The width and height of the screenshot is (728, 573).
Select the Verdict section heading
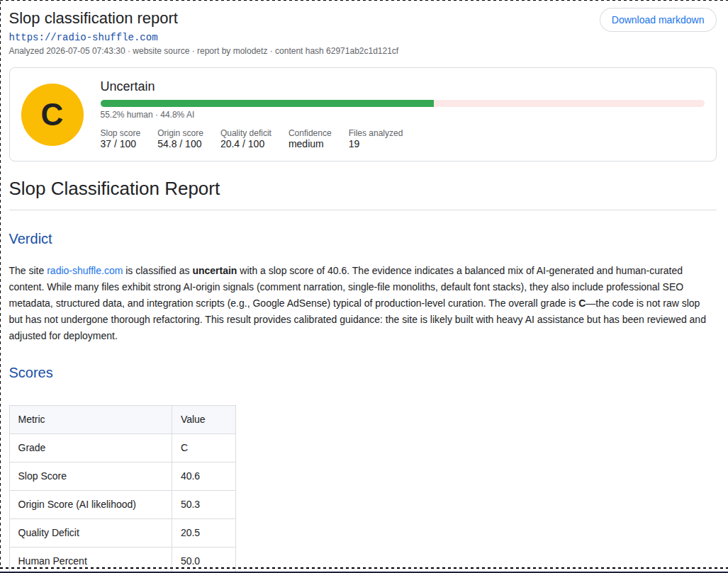tap(30, 239)
